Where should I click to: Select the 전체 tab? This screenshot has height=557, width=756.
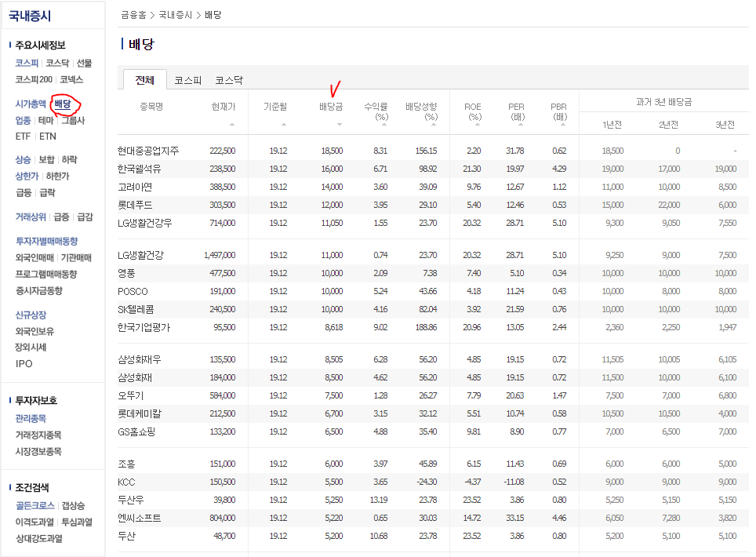[x=144, y=80]
